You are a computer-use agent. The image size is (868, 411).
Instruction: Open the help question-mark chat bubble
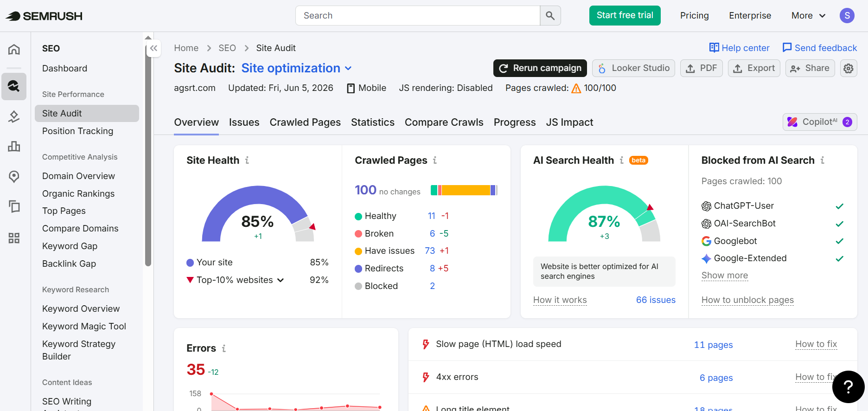tap(848, 386)
